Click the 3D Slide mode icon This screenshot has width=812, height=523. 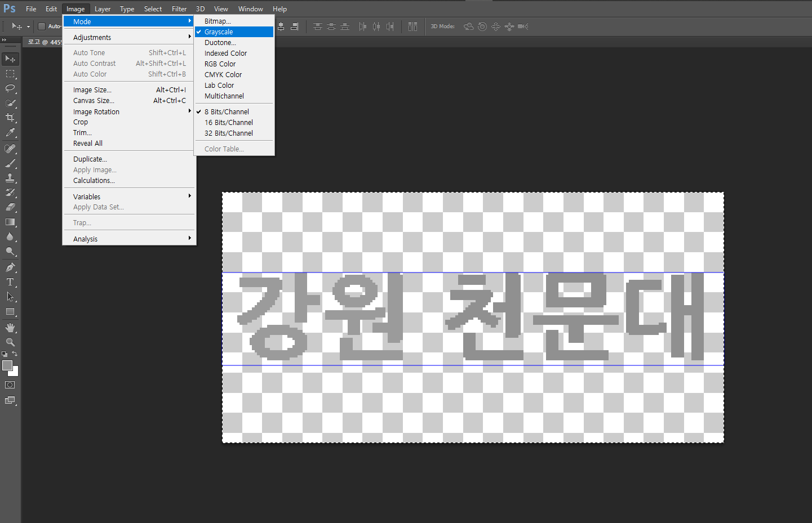click(x=509, y=26)
